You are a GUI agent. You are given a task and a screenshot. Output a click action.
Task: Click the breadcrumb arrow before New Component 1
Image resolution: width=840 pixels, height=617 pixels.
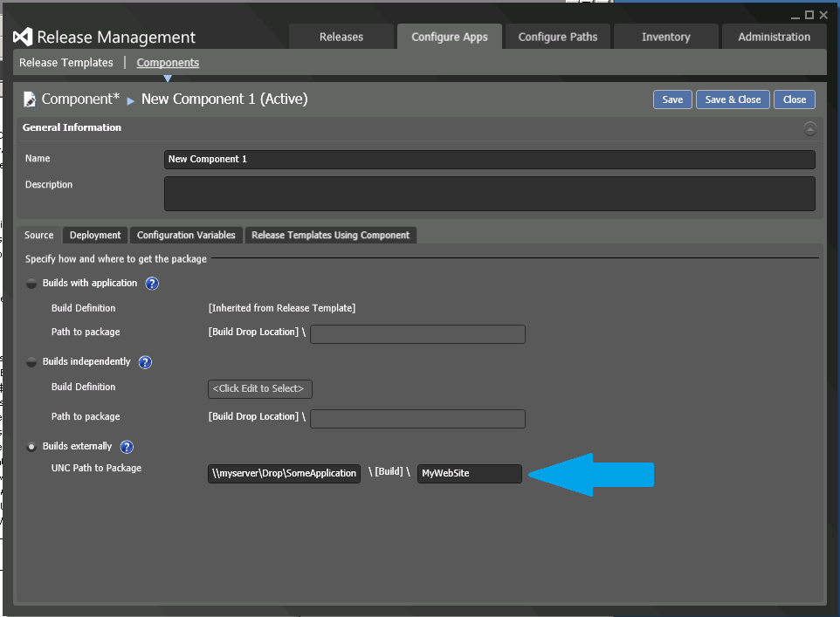(131, 100)
